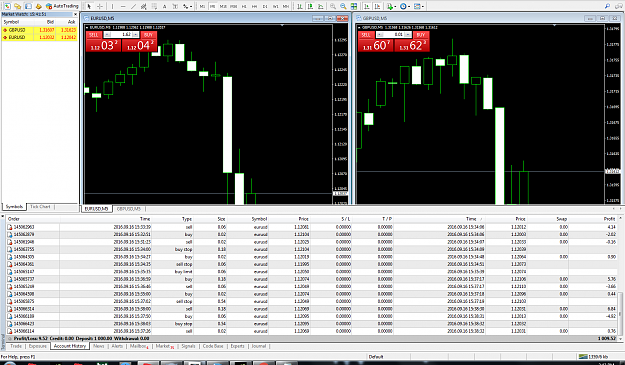The image size is (625, 365).
Task: Click the account history vertical scrollbar
Action: coord(620,315)
